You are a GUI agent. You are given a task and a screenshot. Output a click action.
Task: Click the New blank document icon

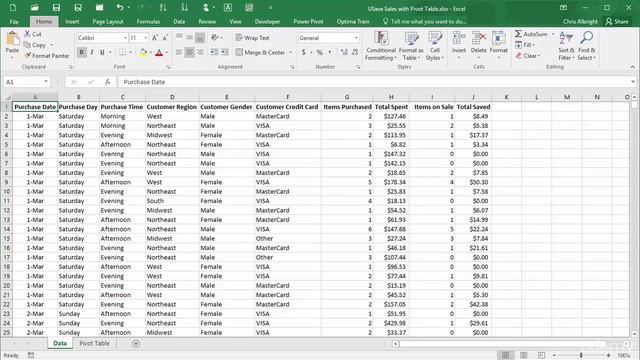(13, 8)
